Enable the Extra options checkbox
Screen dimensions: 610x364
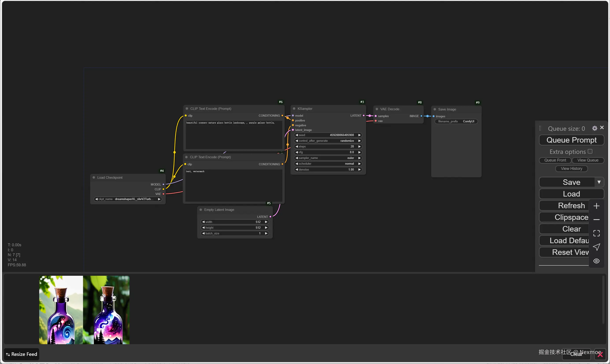(x=590, y=151)
